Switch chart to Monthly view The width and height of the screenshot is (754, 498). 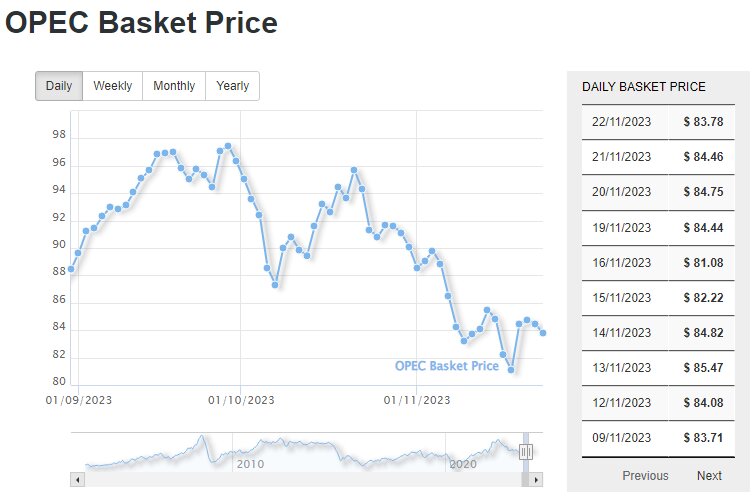(174, 86)
